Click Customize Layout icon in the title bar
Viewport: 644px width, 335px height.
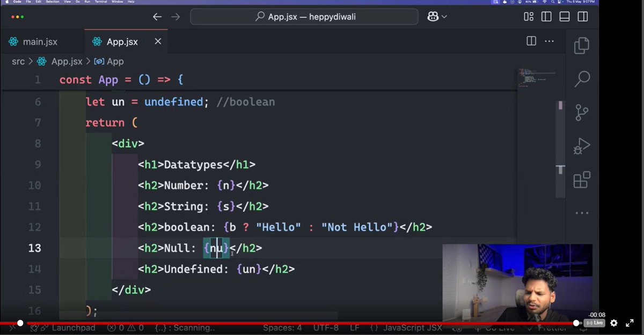click(x=529, y=17)
